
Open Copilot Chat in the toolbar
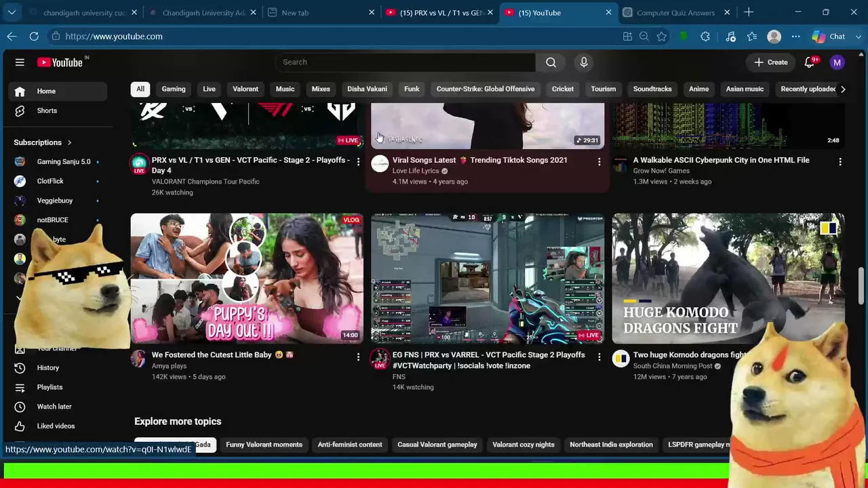click(x=829, y=37)
